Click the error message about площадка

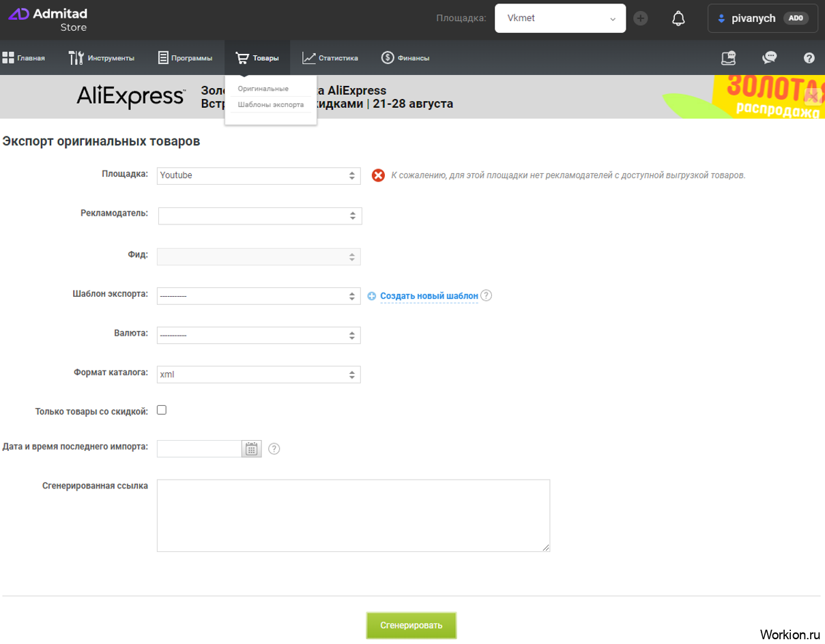coord(568,175)
